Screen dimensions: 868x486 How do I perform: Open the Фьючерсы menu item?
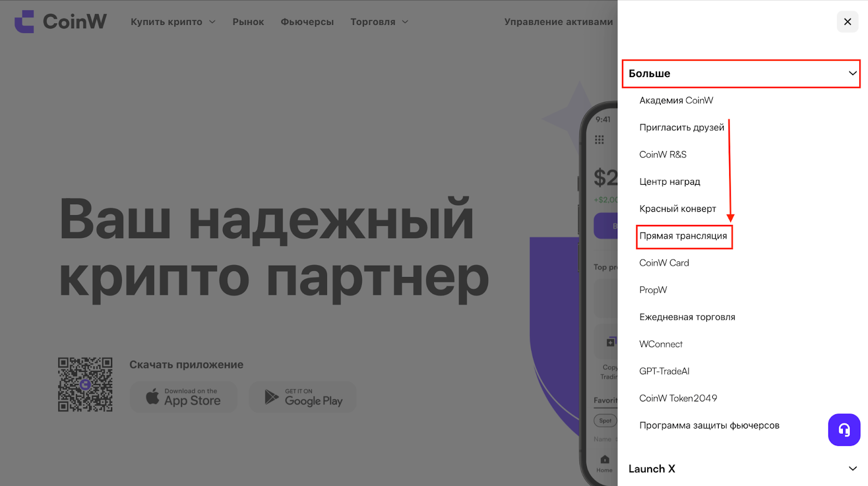coord(307,22)
